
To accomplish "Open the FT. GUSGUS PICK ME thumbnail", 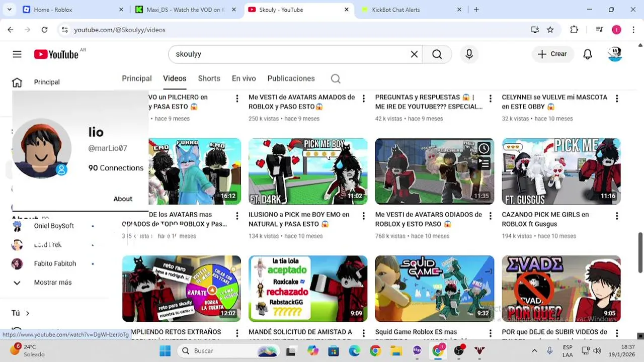I will coord(561,171).
